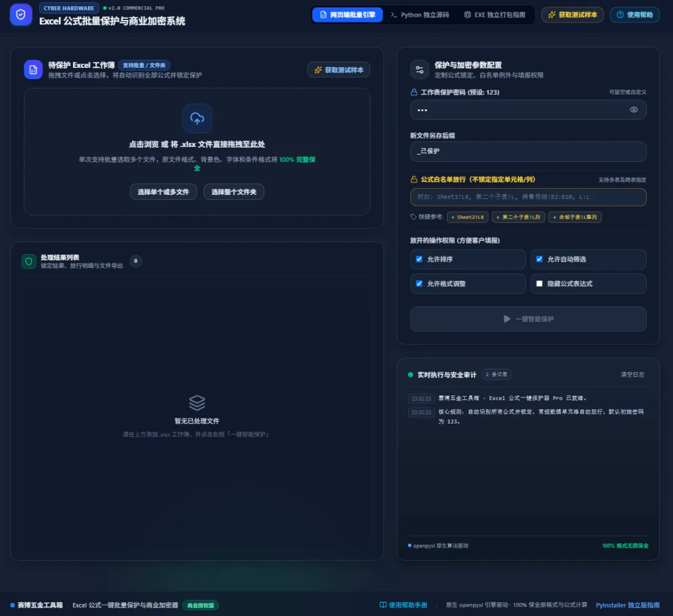Click 获取测试样本 button in workbook panel
The image size is (673, 616).
(338, 70)
